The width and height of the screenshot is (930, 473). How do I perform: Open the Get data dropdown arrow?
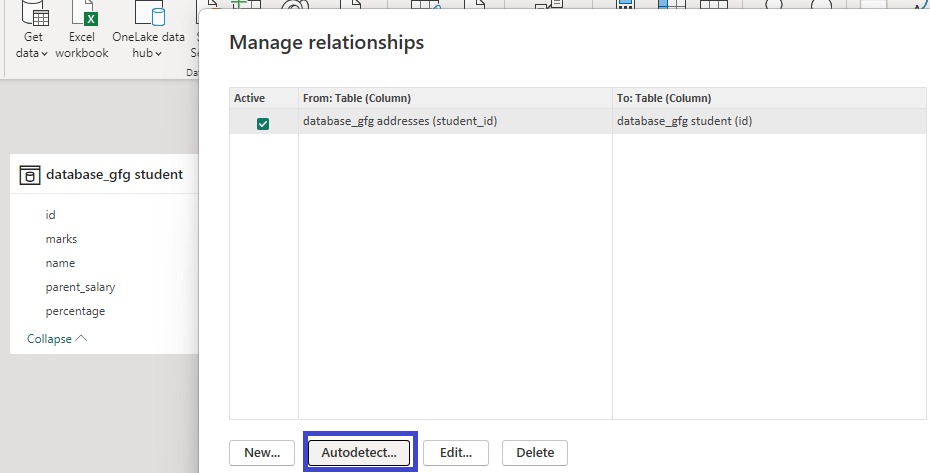tap(45, 53)
